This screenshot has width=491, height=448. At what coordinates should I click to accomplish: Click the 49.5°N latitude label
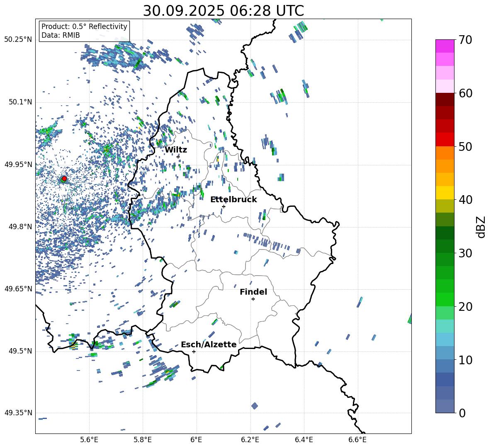point(20,351)
